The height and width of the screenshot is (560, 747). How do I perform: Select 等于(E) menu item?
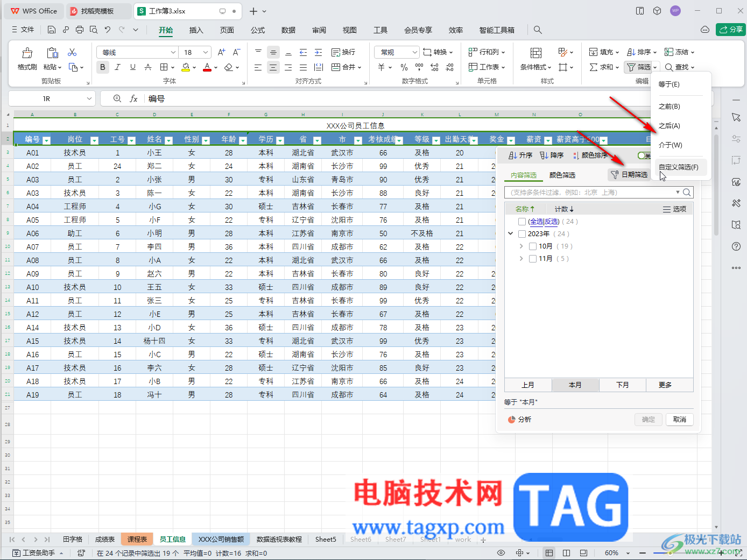pyautogui.click(x=681, y=84)
